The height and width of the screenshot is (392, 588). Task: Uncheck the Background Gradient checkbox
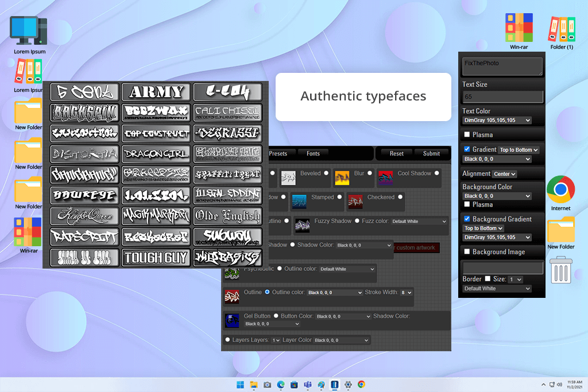467,219
